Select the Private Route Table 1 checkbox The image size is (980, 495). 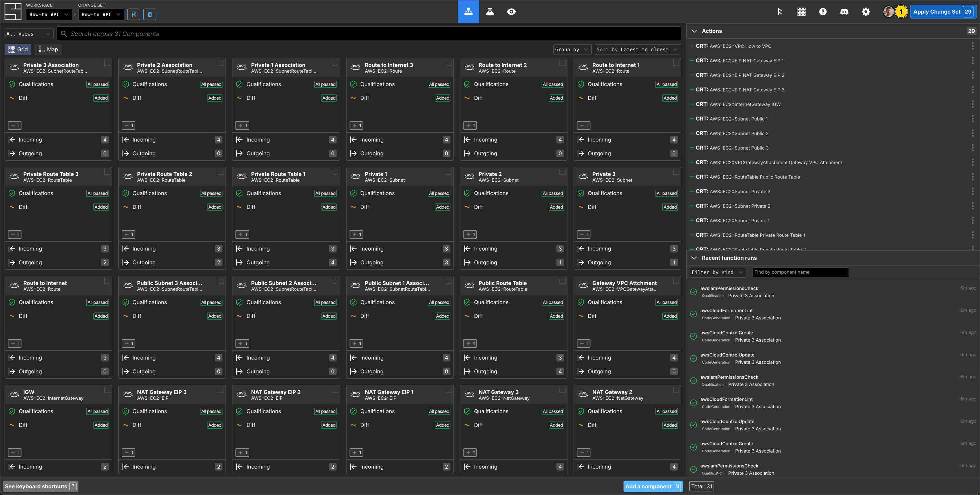click(x=335, y=172)
